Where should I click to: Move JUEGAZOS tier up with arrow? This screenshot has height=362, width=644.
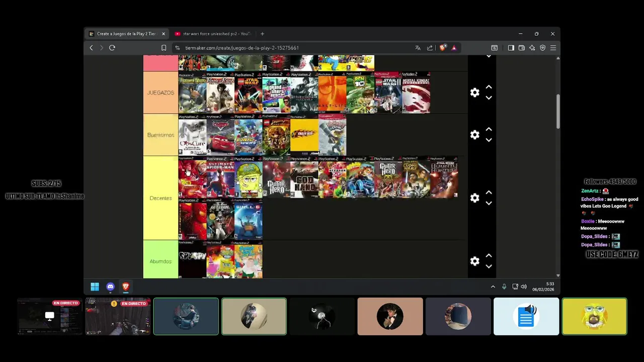tap(489, 87)
